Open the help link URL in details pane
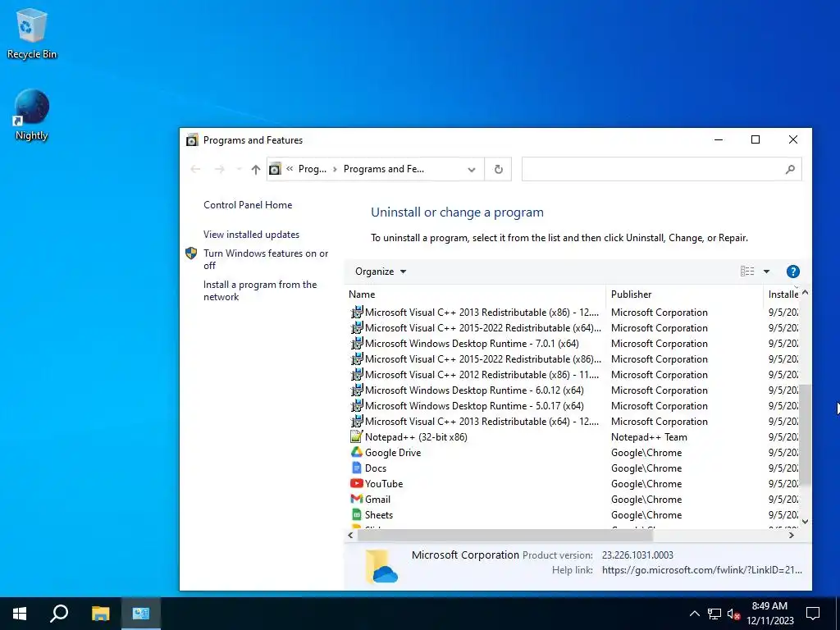Viewport: 840px width, 630px height. click(702, 570)
